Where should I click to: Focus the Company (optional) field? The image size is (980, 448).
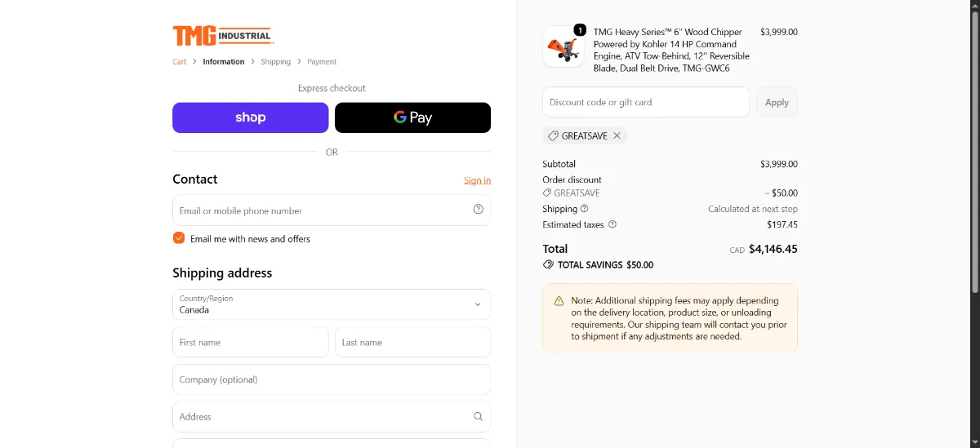coord(332,379)
